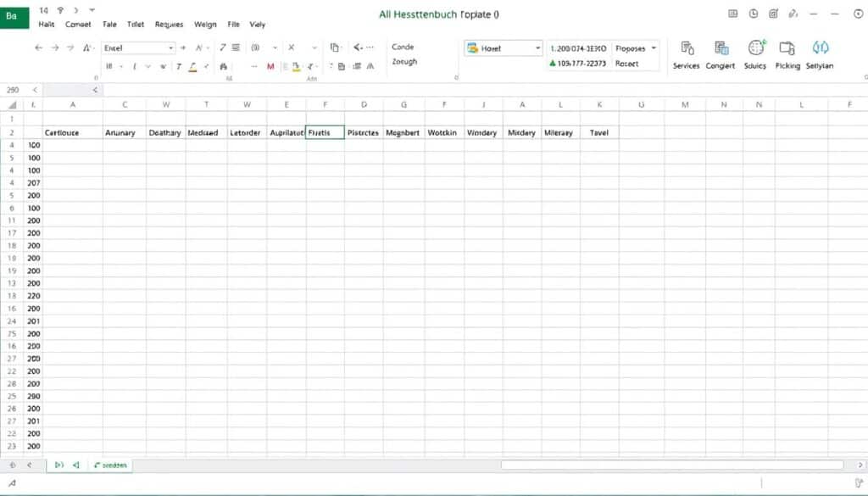Click the X clear icon in ribbon
Screen dimensions: 868x496
(x=292, y=47)
